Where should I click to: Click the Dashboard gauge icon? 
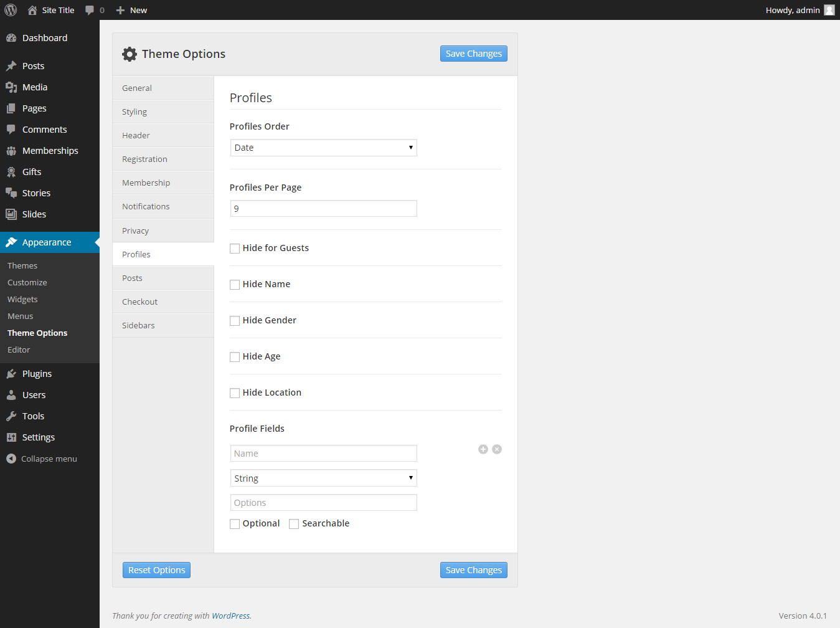[11, 38]
